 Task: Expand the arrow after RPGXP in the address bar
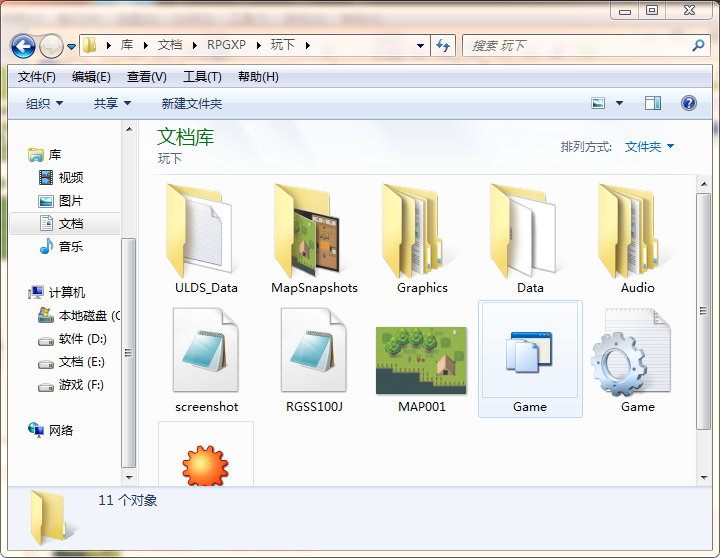coord(259,45)
